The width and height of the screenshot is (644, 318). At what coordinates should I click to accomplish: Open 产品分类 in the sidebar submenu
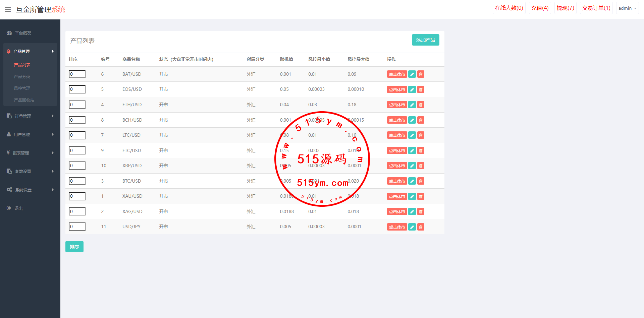click(22, 77)
